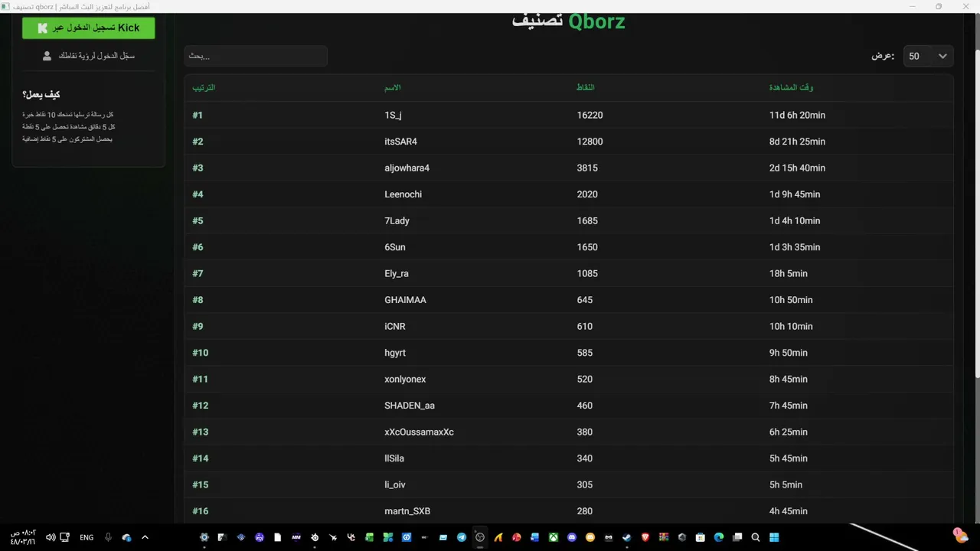The height and width of the screenshot is (551, 980).
Task: Open Settings gear in the taskbar
Action: [204, 537]
